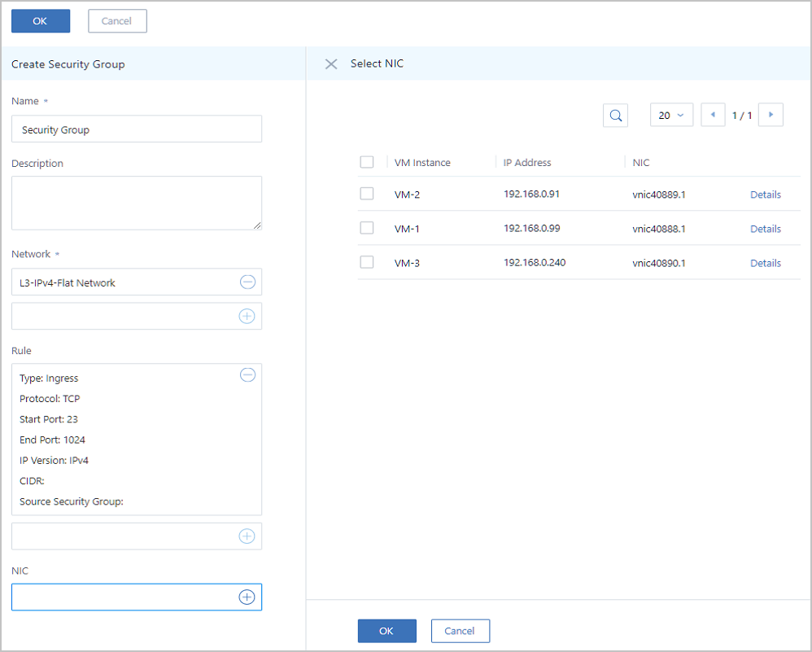Click the VM-1 instance name
The height and width of the screenshot is (652, 812).
click(407, 229)
